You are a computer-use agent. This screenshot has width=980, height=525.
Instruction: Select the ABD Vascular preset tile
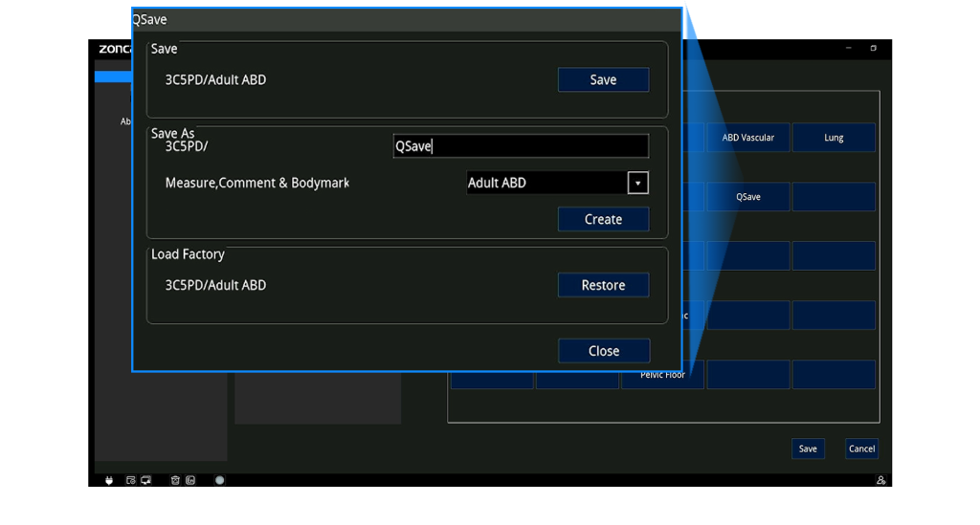tap(747, 138)
